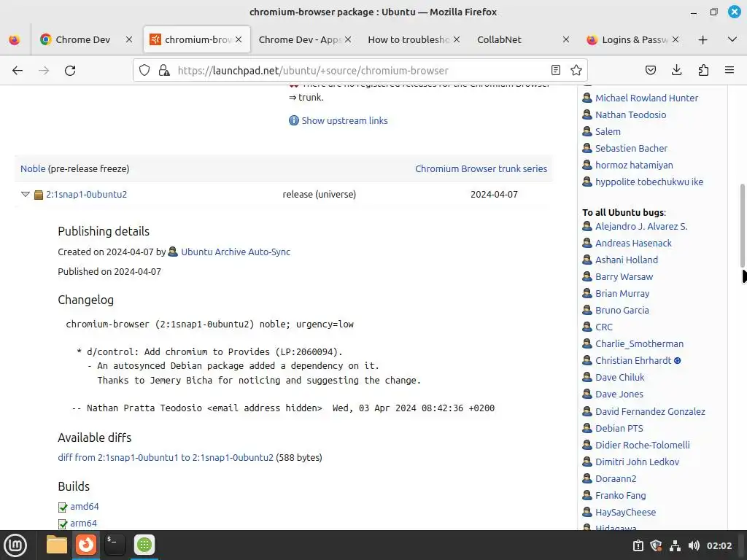Open the arm64 build link
This screenshot has height=560, width=747.
pyautogui.click(x=83, y=523)
